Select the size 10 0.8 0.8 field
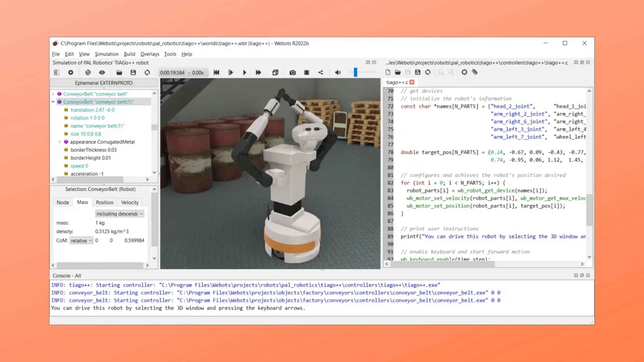Viewport: 644px width, 362px height. 86,134
